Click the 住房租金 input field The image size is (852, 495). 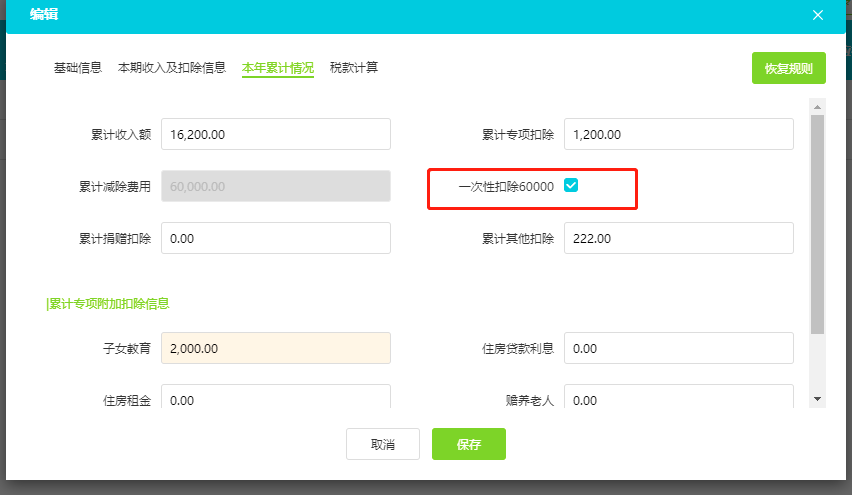[275, 397]
